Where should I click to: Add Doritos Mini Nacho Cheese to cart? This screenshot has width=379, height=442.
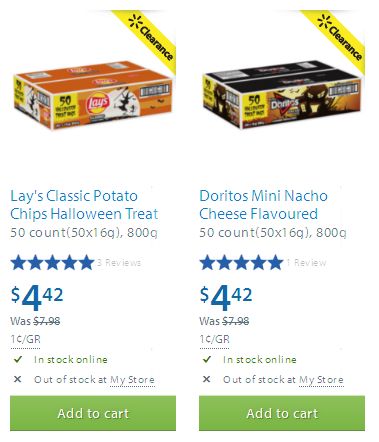(x=282, y=413)
